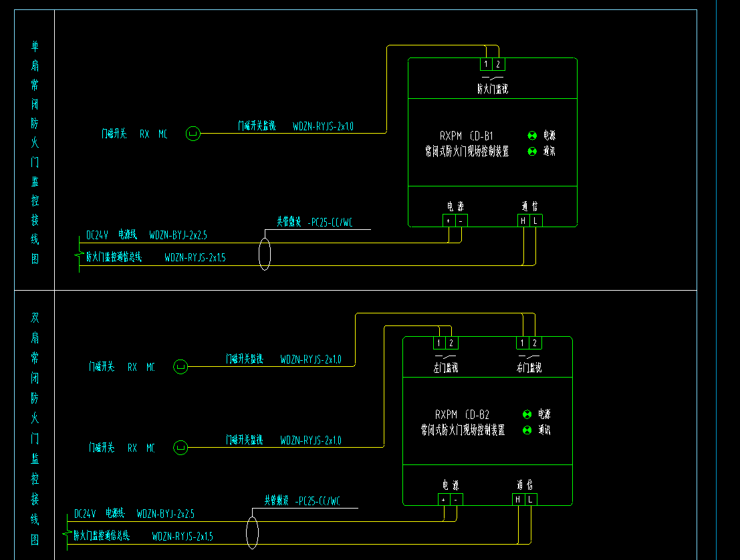Select the contact switch symbol above 防火门监视
The image size is (740, 560).
(x=492, y=77)
